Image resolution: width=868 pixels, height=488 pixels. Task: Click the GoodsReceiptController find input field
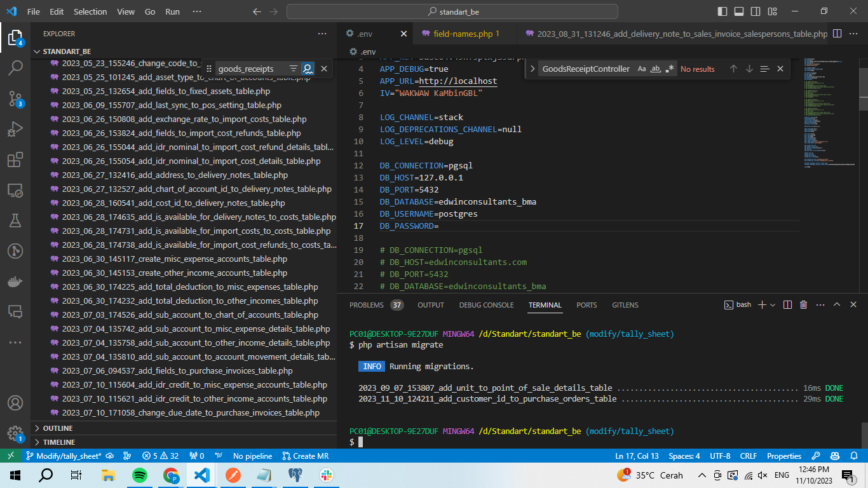[x=585, y=69]
